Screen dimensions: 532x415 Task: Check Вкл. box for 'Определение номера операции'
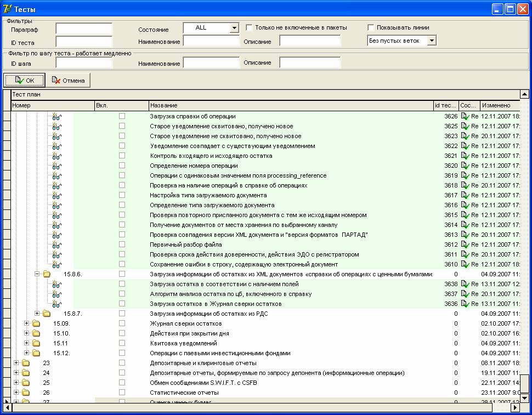[122, 166]
